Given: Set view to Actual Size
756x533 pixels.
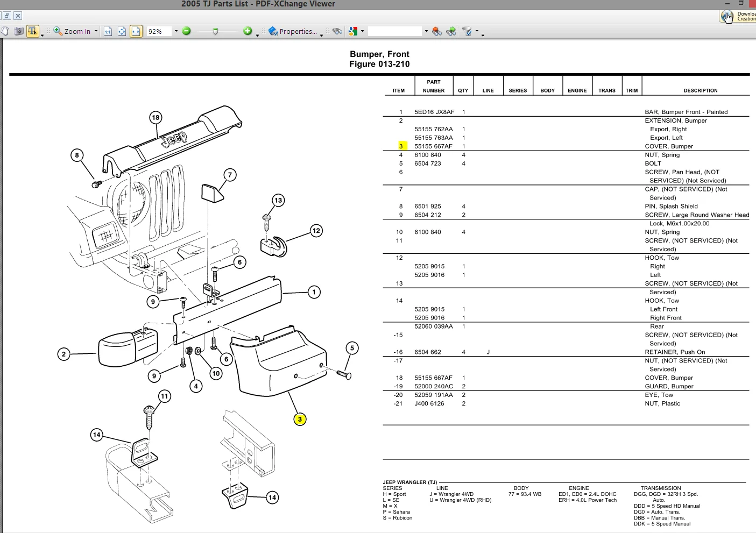Looking at the screenshot, I should click(108, 31).
